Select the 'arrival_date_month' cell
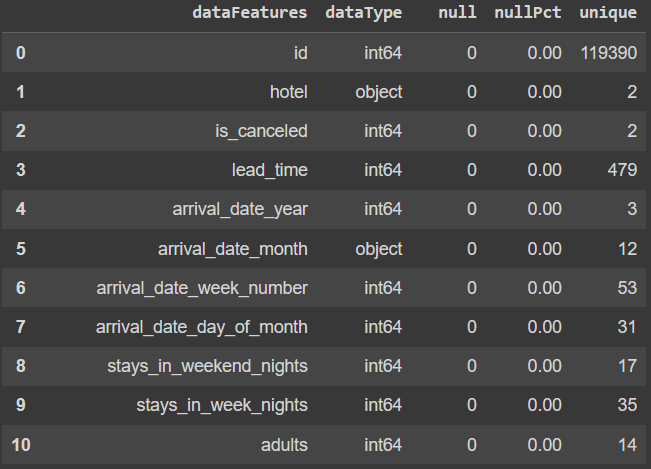The height and width of the screenshot is (469, 651). [x=232, y=249]
